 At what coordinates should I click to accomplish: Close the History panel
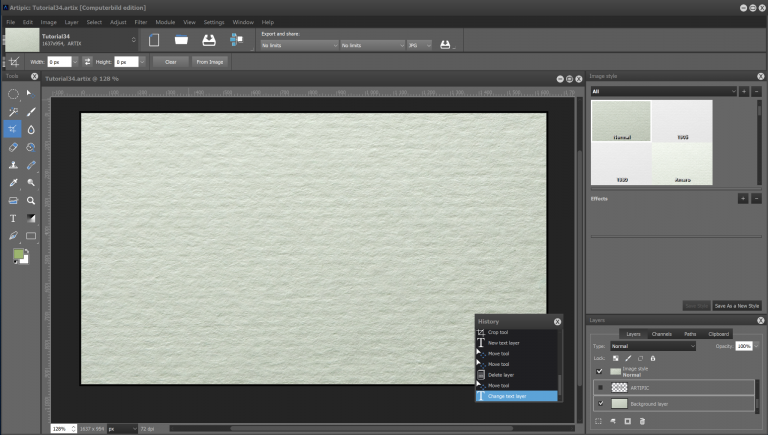(x=557, y=322)
